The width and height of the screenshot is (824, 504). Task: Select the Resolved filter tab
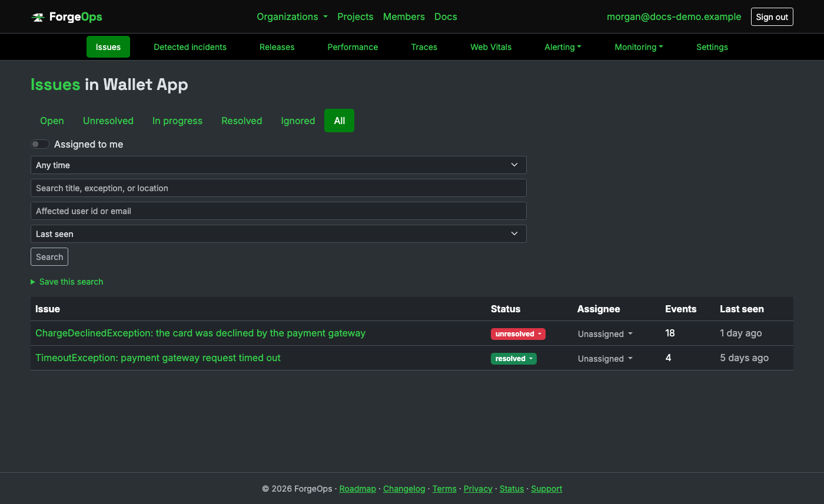coord(242,121)
